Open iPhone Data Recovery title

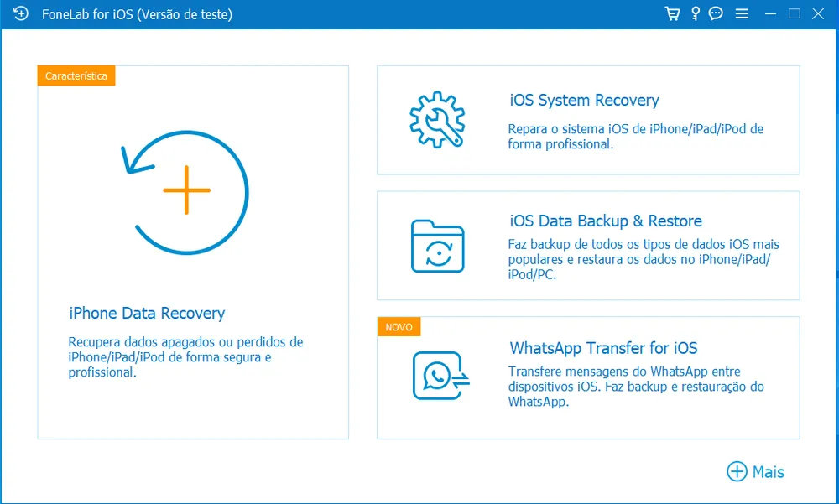tap(147, 314)
